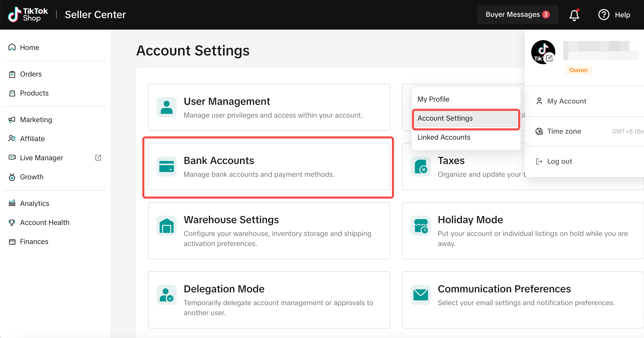
Task: Choose My Profile from the submenu
Action: tap(433, 99)
